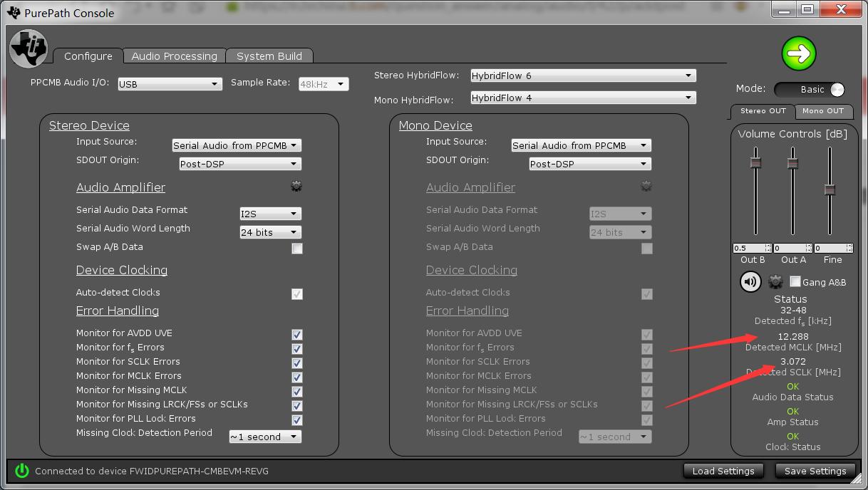This screenshot has height=490, width=868.
Task: Click the Amp Status OK indicator
Action: coord(793,412)
